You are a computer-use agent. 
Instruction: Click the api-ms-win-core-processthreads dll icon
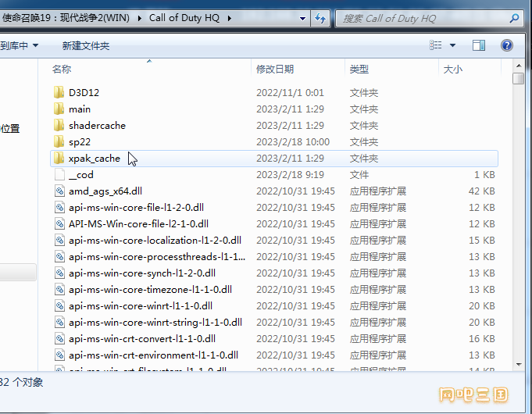click(x=59, y=256)
